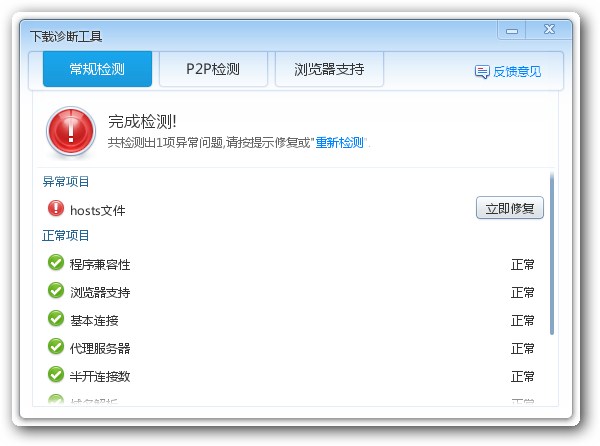Click the 反馈意见 feedback icon
This screenshot has width=600, height=446.
click(x=482, y=72)
